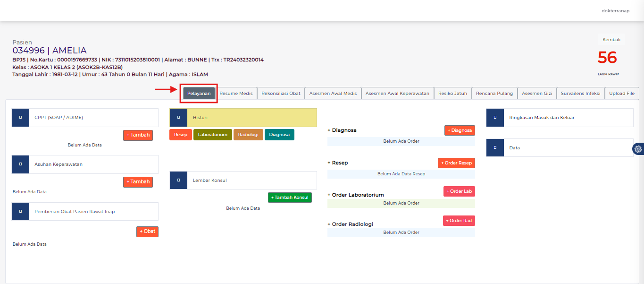Click the blue icon beside the Data panel
644x284 pixels.
point(495,147)
